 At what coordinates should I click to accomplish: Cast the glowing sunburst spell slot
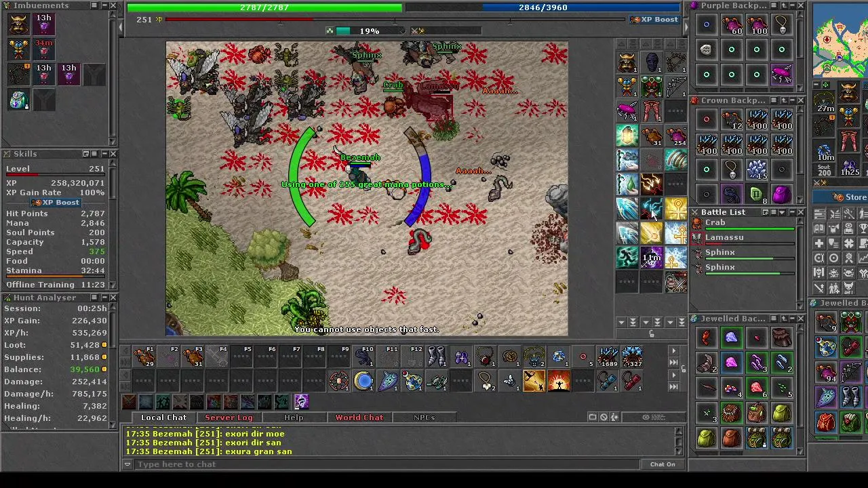(x=559, y=381)
